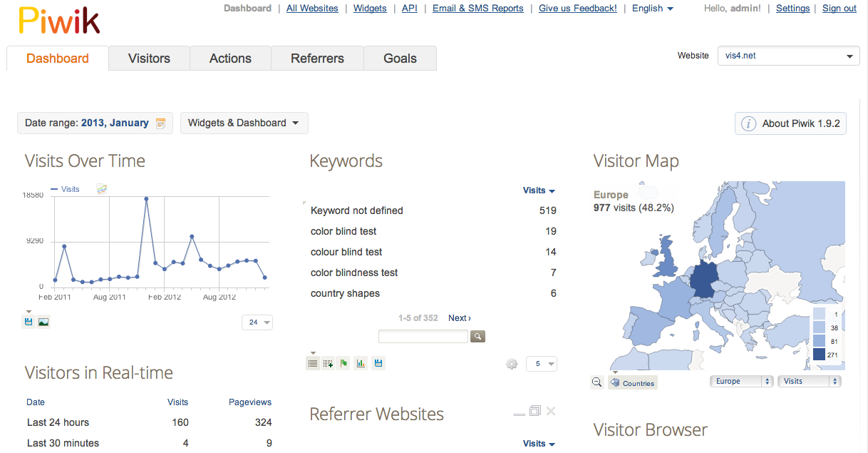This screenshot has height=453, width=868.
Task: Click the save icon below Visits Over Time
Action: [x=29, y=322]
